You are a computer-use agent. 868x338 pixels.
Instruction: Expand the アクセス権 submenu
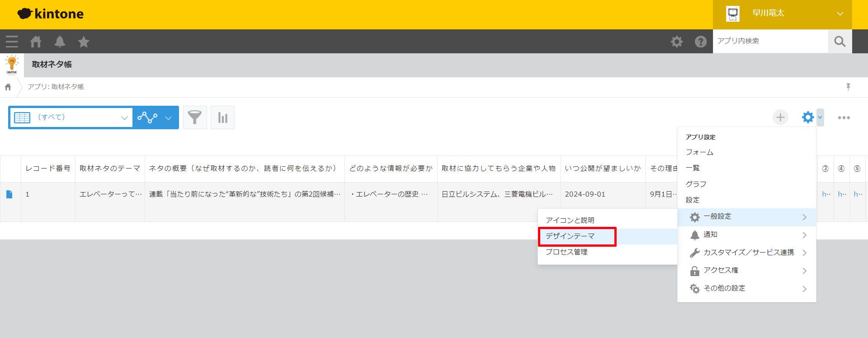pos(747,271)
